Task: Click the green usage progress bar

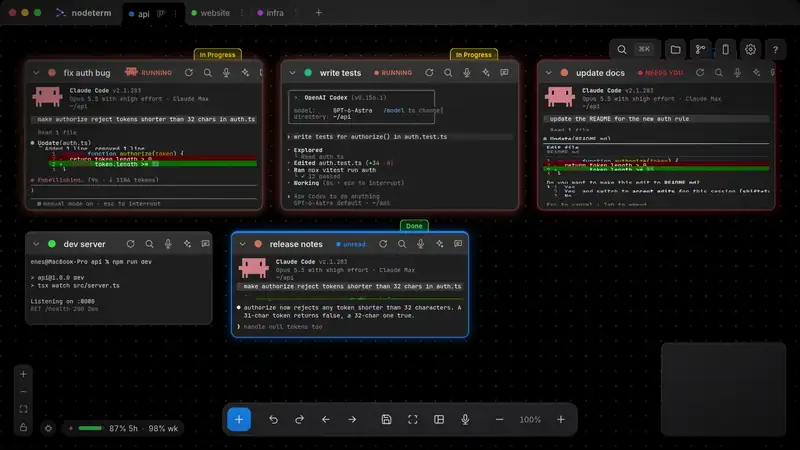Action: click(x=91, y=428)
